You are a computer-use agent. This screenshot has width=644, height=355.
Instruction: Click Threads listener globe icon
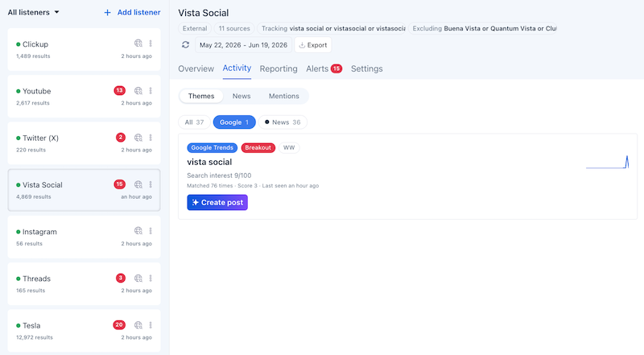coord(138,279)
